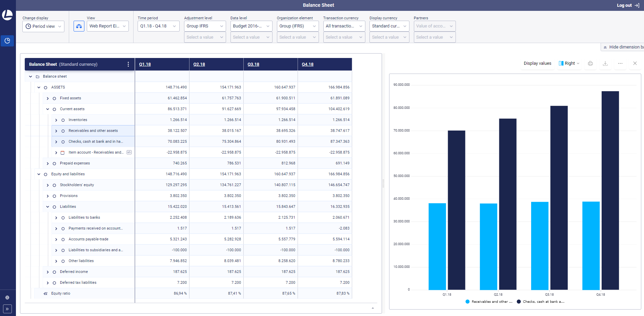
Task: Open the Group IFRS adjustment level dropdown
Action: [205, 26]
